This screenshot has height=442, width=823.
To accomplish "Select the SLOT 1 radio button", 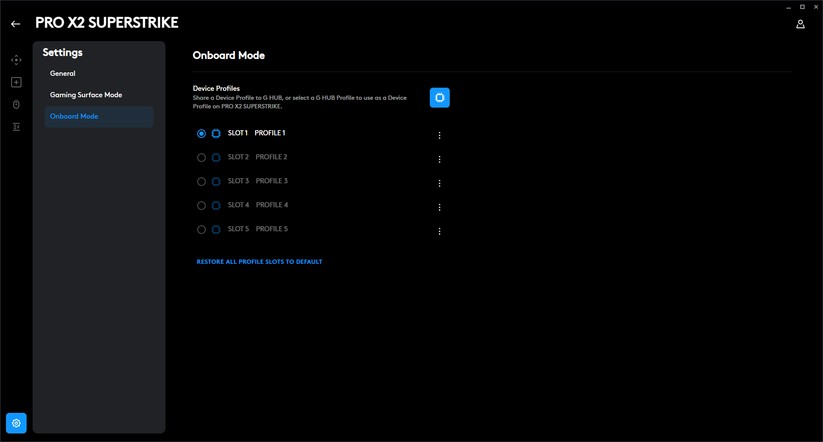I will click(201, 134).
